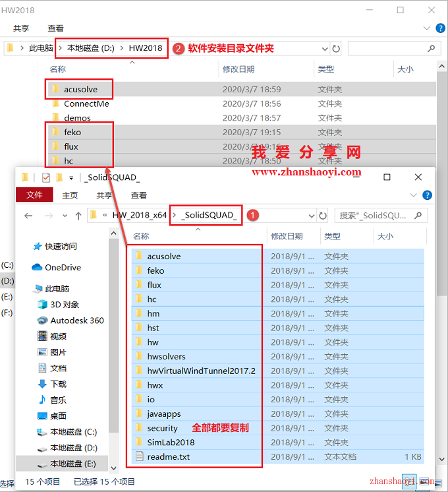The height and width of the screenshot is (492, 448).
Task: Click navigation pane scrollbar up arrow
Action: click(x=114, y=233)
